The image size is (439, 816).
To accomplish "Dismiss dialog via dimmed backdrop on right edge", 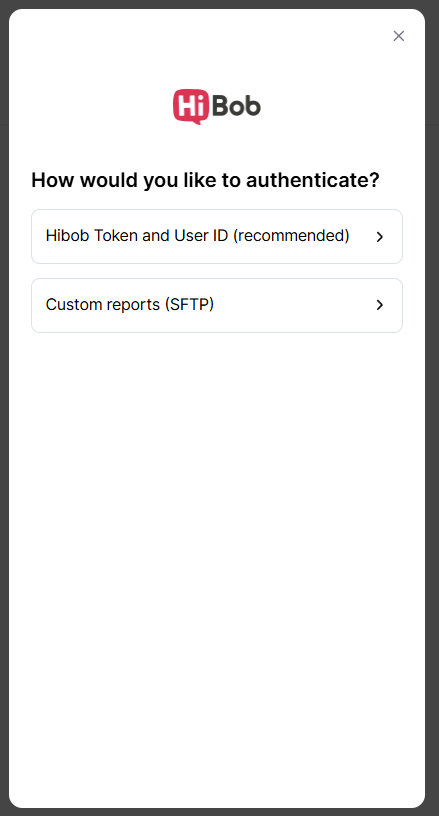I will pyautogui.click(x=432, y=416).
